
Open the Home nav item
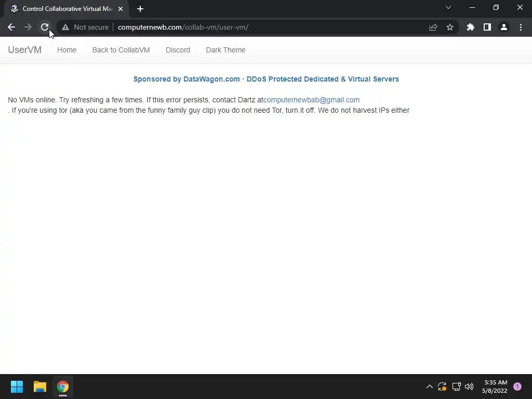(67, 50)
